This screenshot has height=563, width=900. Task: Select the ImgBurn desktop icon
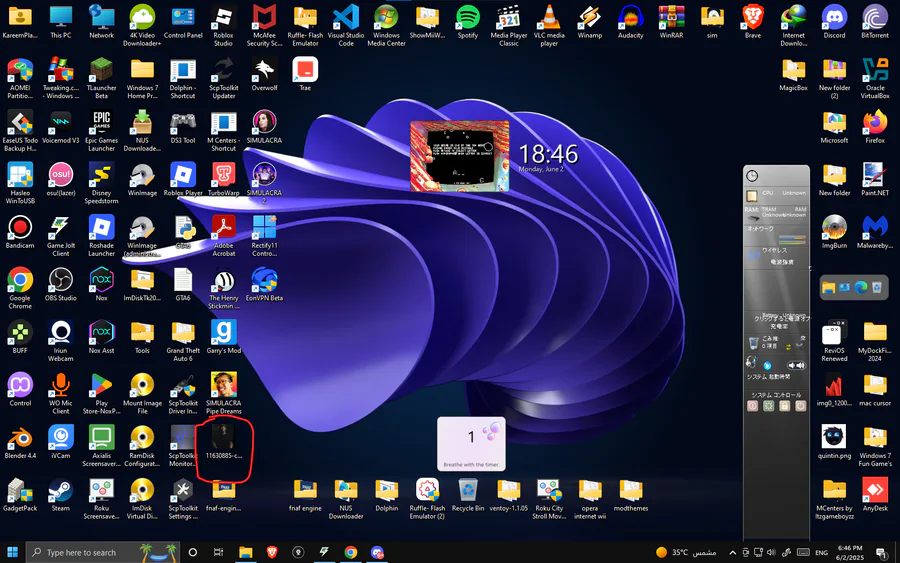pos(834,232)
